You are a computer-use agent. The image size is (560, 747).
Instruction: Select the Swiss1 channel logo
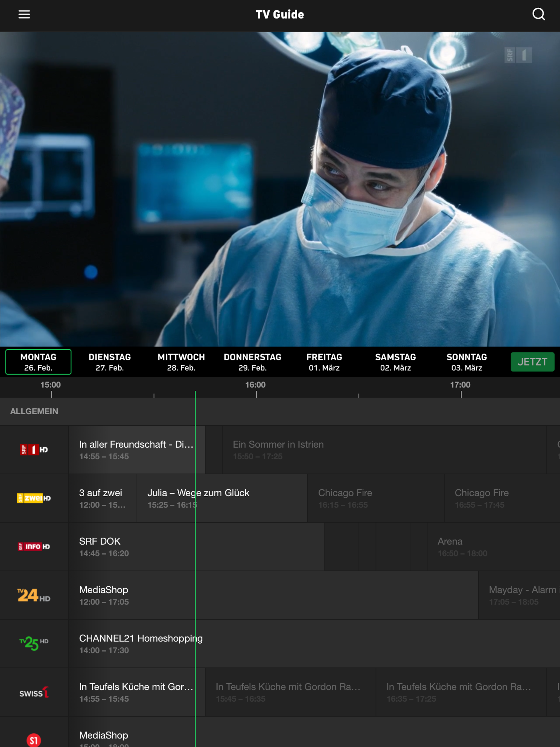pyautogui.click(x=34, y=692)
